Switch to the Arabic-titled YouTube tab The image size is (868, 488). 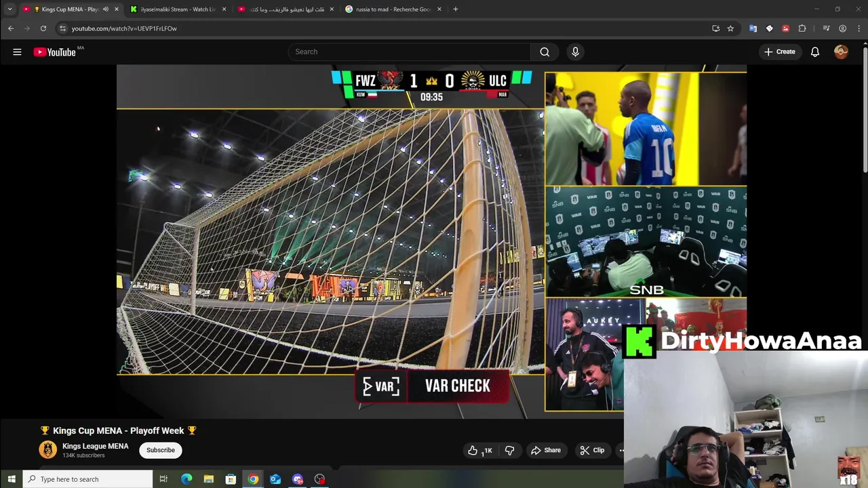coord(286,9)
